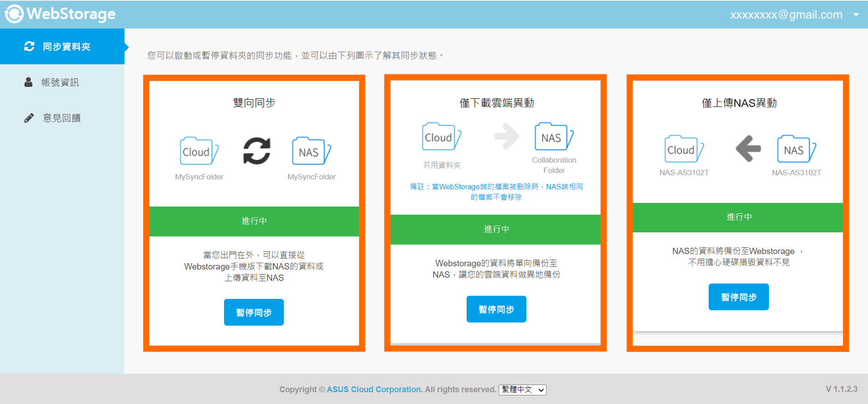Click the 共用資料夾 folder label
The width and height of the screenshot is (868, 404).
pos(442,165)
